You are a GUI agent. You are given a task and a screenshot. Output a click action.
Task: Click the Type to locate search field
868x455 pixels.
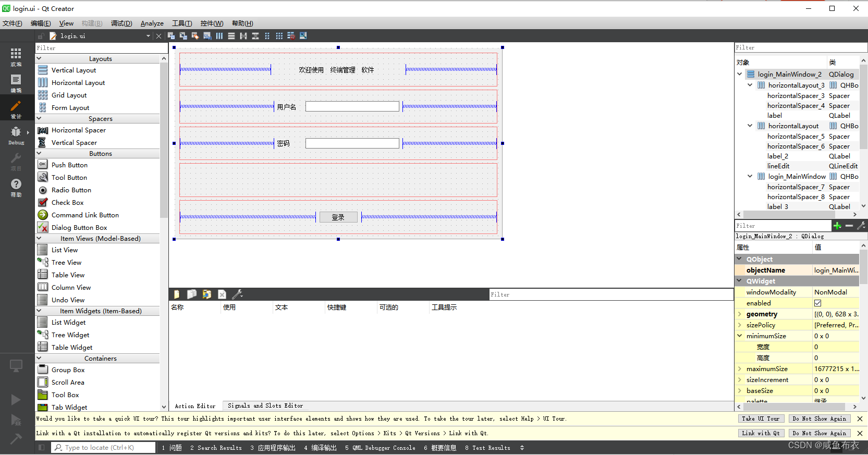103,447
